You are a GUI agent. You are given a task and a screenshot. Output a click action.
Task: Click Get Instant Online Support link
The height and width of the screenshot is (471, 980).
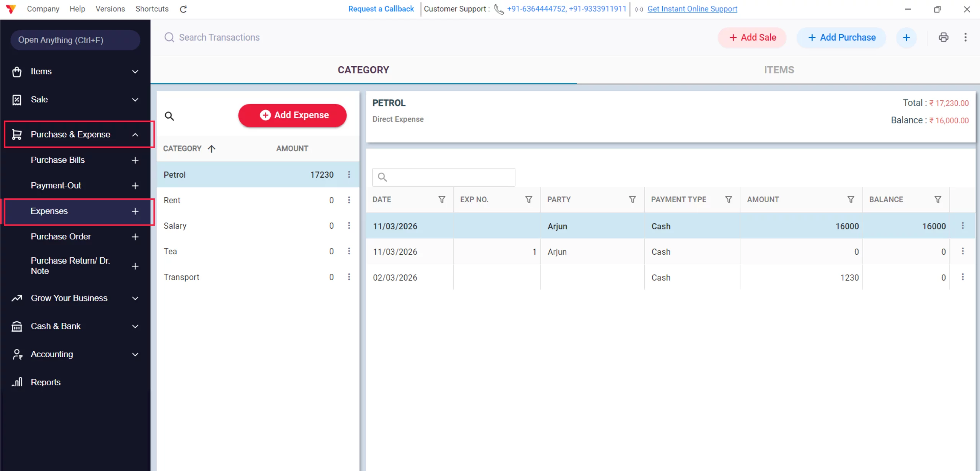(692, 9)
